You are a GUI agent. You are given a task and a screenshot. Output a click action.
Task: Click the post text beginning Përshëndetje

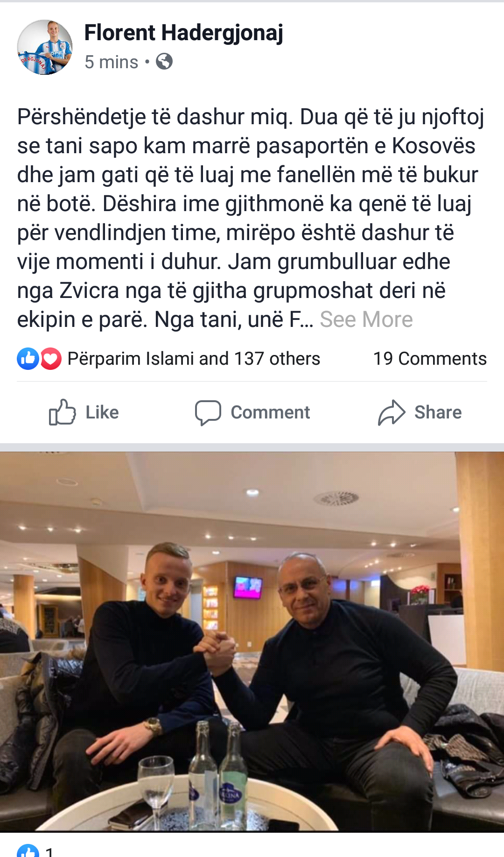click(x=251, y=218)
